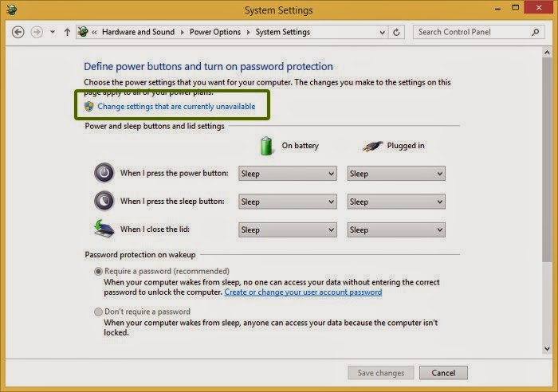Open power button On battery dropdown
The width and height of the screenshot is (558, 392).
pos(288,174)
